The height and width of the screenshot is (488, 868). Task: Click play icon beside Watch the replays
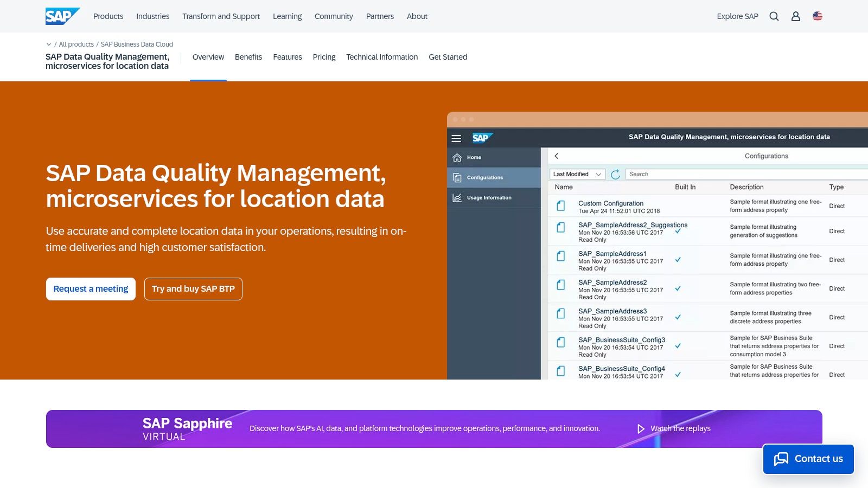(641, 429)
